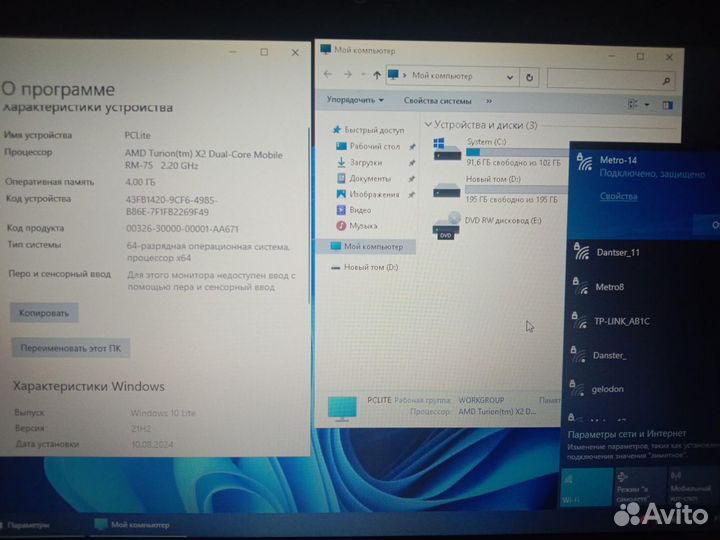Click product code 00326-30000-00001-AA671
Screen dimensions: 720x540
point(182,228)
